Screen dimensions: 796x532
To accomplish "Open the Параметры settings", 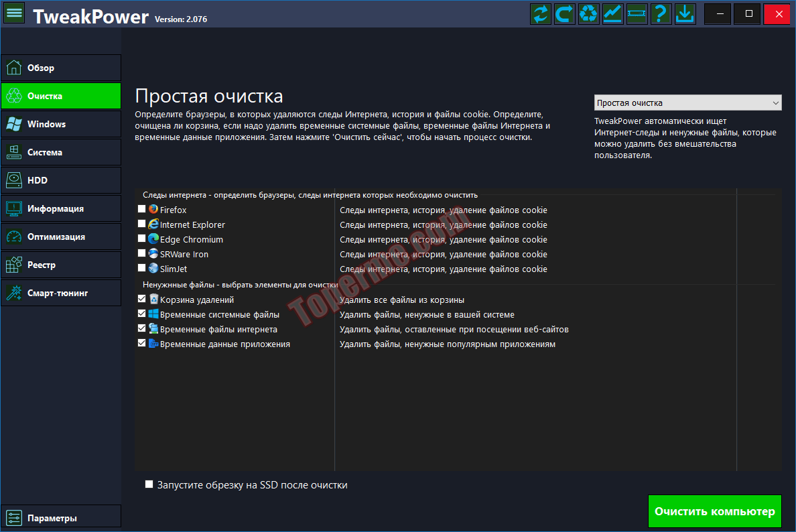I will click(61, 518).
